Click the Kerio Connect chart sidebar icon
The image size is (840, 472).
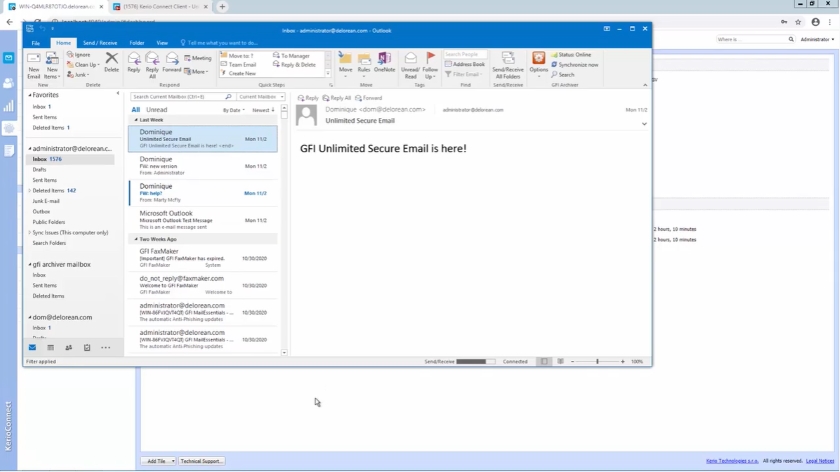[9, 106]
